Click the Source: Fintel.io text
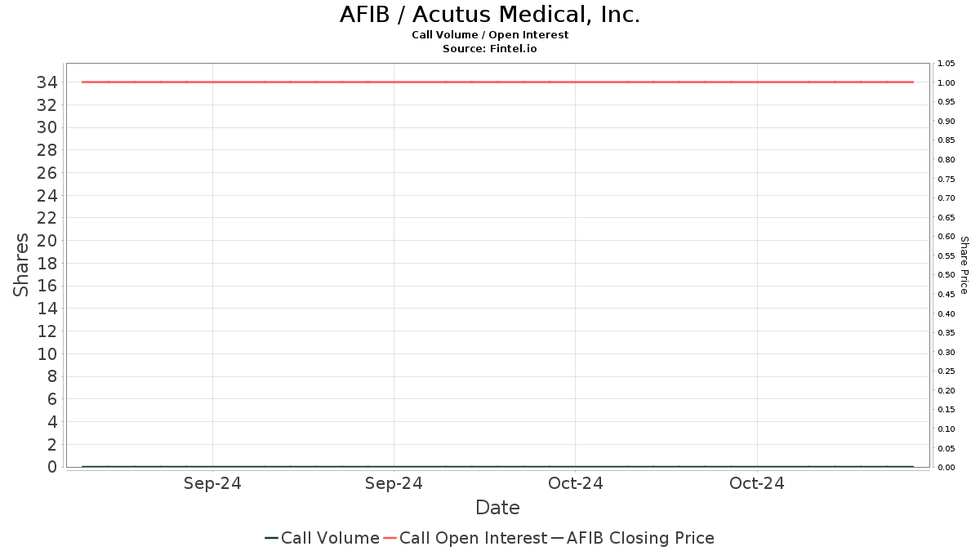980x551 pixels. (x=490, y=49)
